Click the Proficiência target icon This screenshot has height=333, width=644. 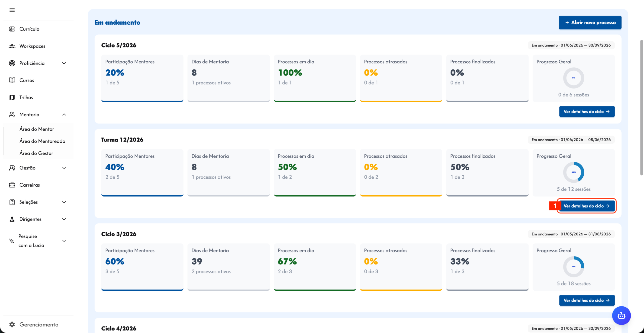[12, 63]
